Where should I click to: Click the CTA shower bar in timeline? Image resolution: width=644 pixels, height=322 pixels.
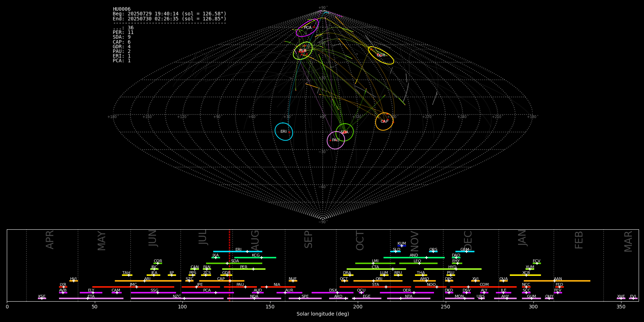coord(376,269)
